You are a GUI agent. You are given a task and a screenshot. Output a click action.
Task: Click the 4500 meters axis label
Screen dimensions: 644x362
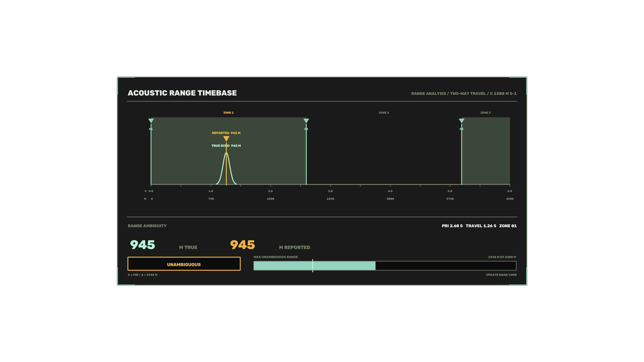pos(510,199)
